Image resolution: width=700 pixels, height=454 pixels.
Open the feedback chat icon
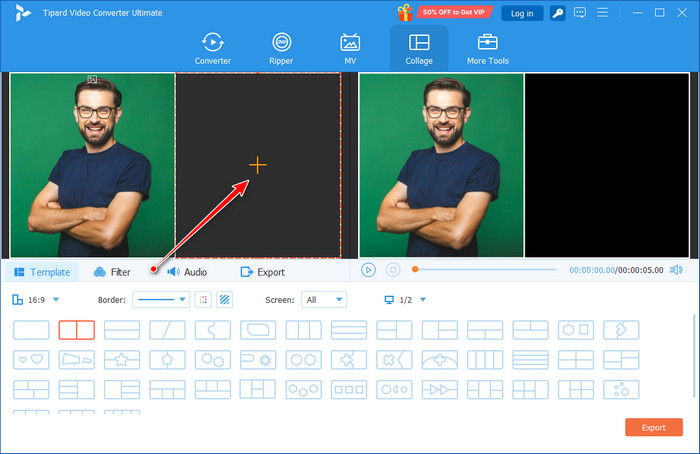[x=580, y=12]
